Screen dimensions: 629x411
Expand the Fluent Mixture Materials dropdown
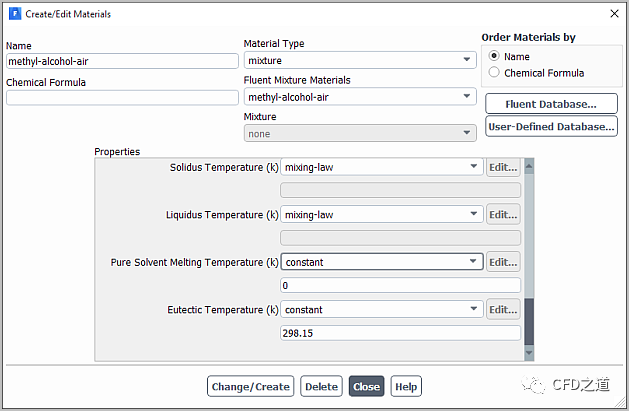click(x=360, y=97)
